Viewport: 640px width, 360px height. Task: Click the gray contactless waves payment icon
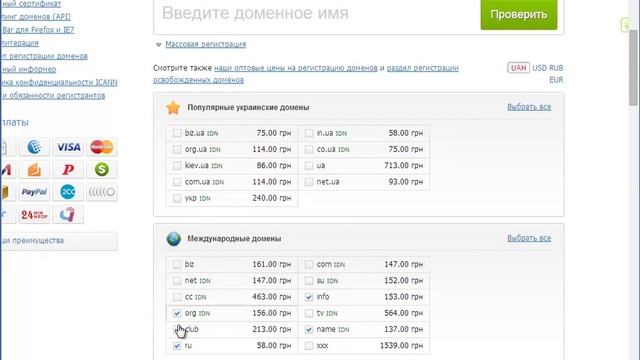(102, 192)
